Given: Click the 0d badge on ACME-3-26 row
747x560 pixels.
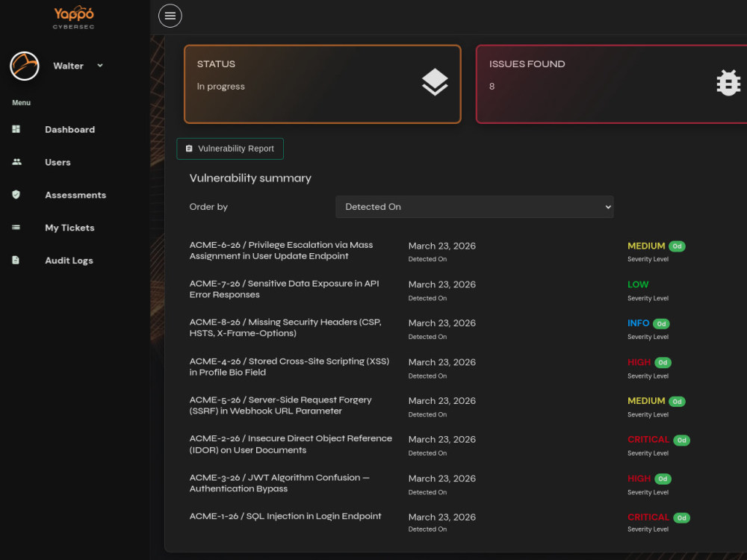Looking at the screenshot, I should coord(663,479).
